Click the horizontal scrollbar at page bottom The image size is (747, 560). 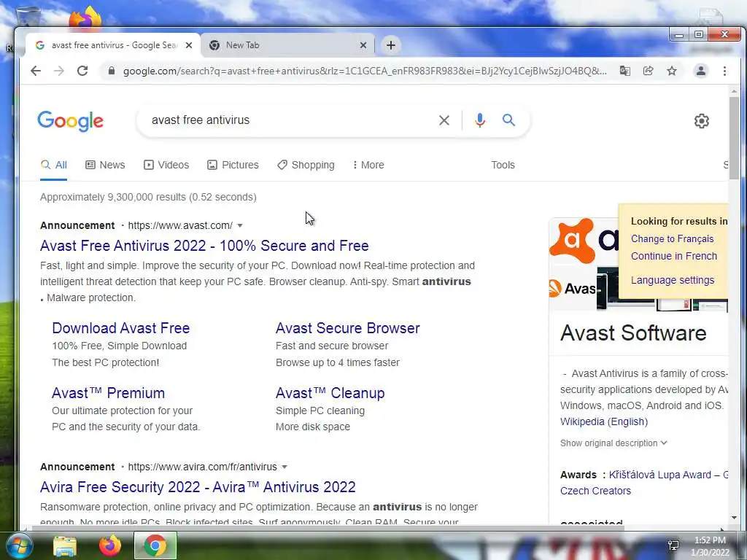pos(328,528)
